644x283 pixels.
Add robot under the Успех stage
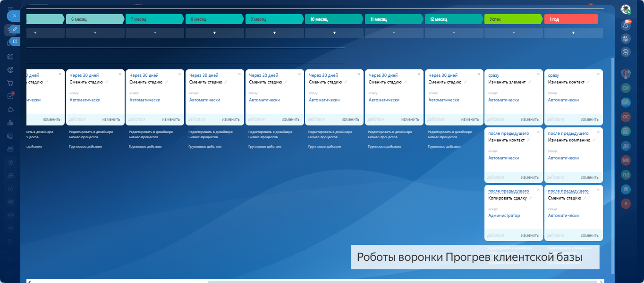click(x=514, y=33)
